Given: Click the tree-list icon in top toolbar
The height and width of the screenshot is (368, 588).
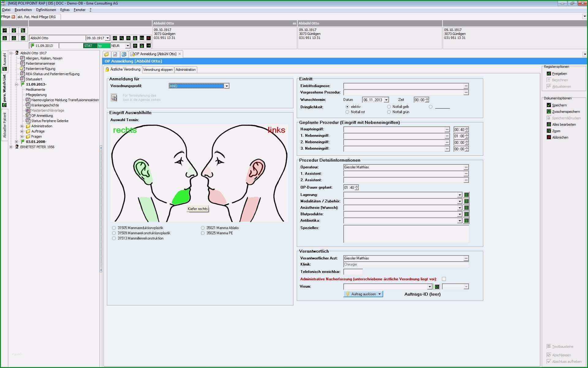Looking at the screenshot, I should (x=23, y=30).
